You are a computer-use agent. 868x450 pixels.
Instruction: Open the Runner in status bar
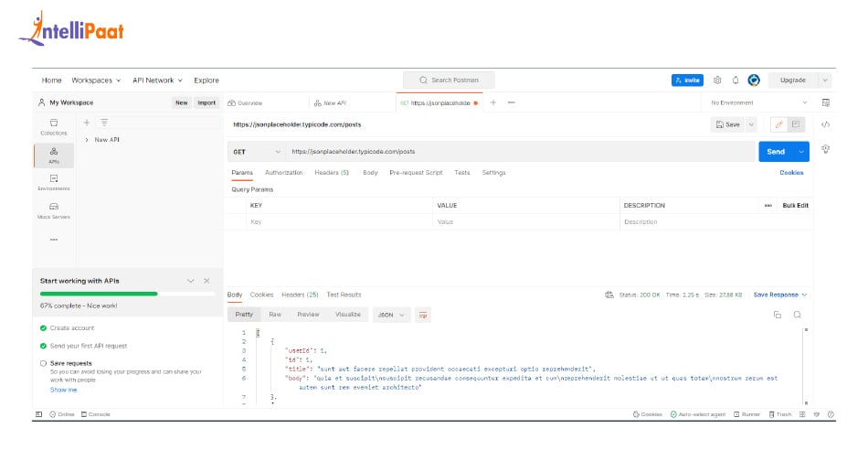click(746, 414)
